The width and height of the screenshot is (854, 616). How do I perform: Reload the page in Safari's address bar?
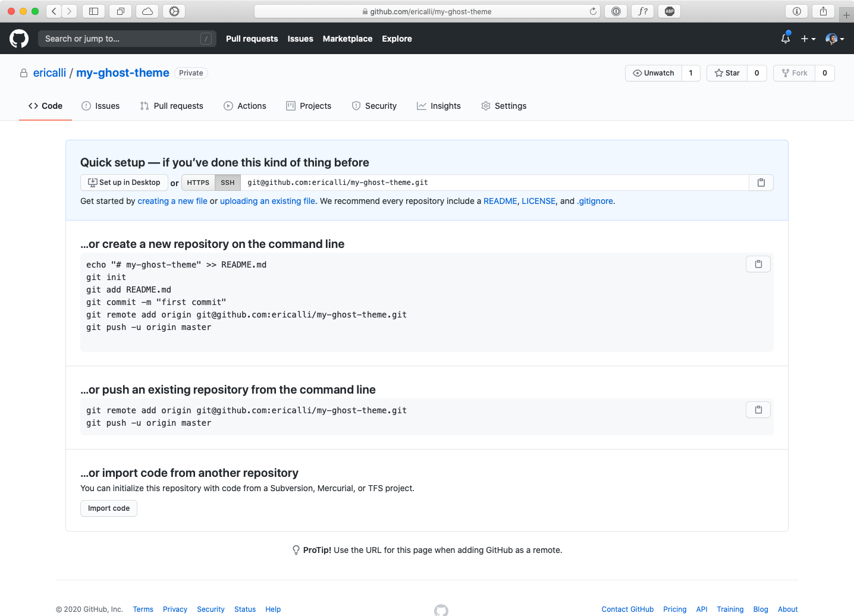coord(593,11)
